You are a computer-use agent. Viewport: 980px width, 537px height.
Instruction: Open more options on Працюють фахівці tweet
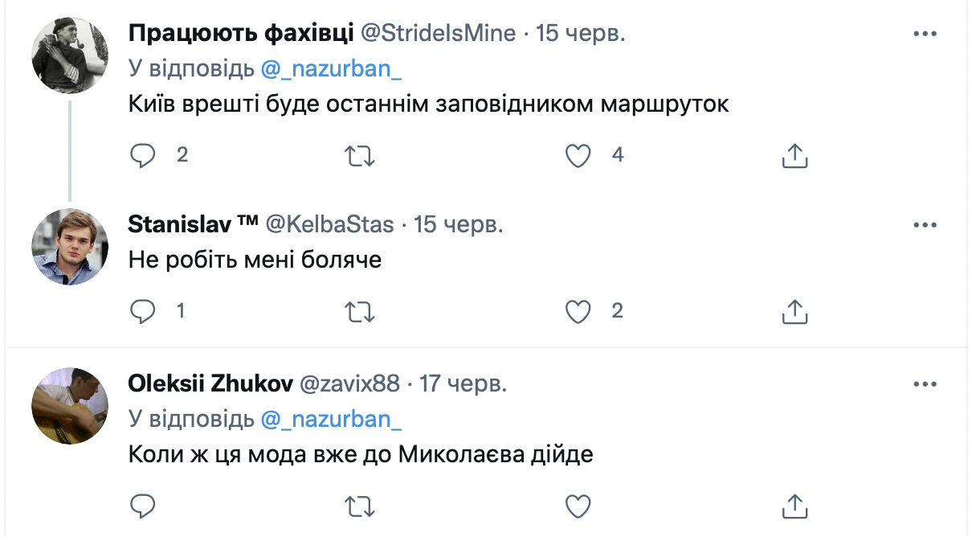pos(925,34)
